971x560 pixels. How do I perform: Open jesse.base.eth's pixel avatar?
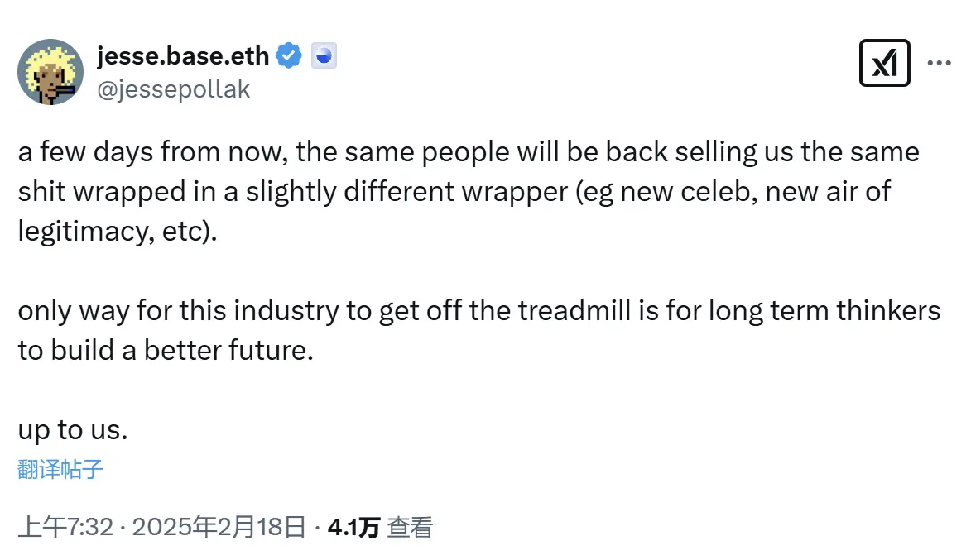click(50, 72)
